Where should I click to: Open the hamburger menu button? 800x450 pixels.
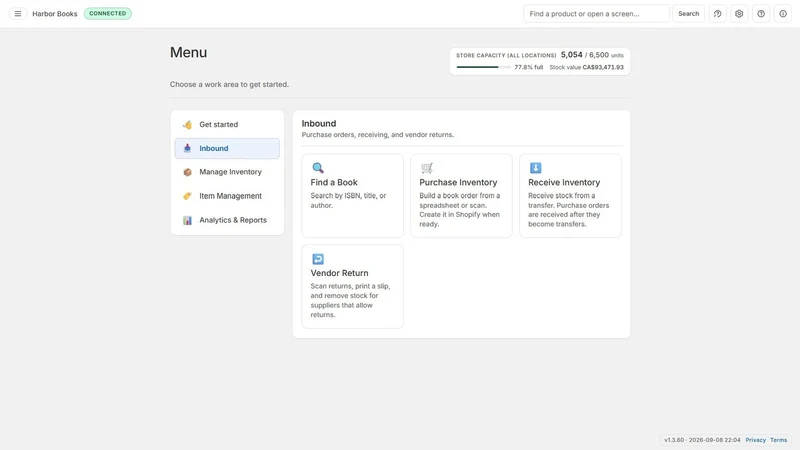click(x=18, y=14)
